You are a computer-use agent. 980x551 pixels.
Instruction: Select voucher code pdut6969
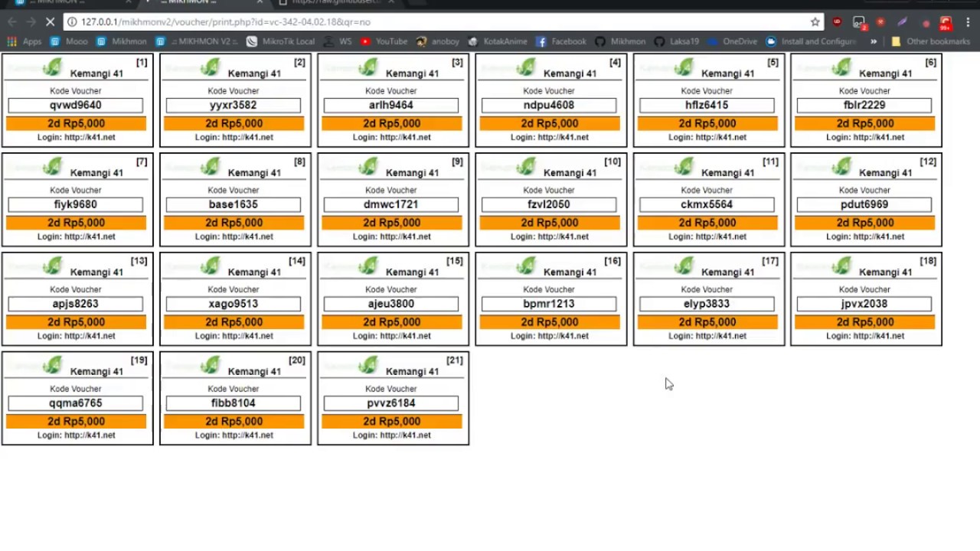click(864, 205)
